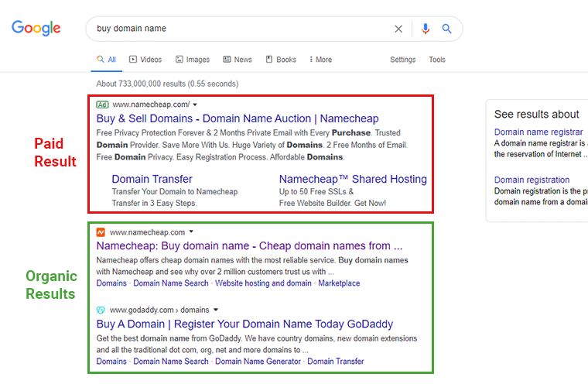Open Domain registration in See results about
This screenshot has height=384, width=588.
point(532,180)
